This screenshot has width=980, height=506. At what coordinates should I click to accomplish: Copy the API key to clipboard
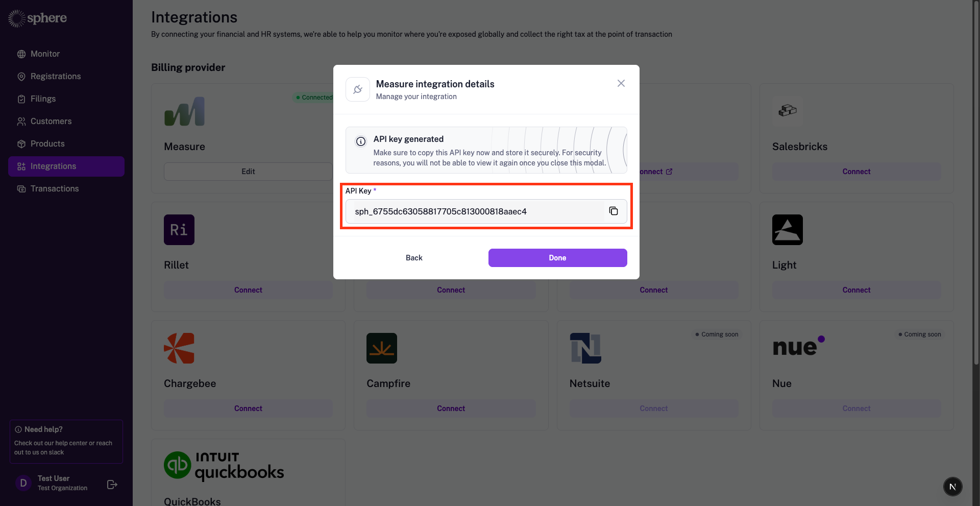pos(614,211)
